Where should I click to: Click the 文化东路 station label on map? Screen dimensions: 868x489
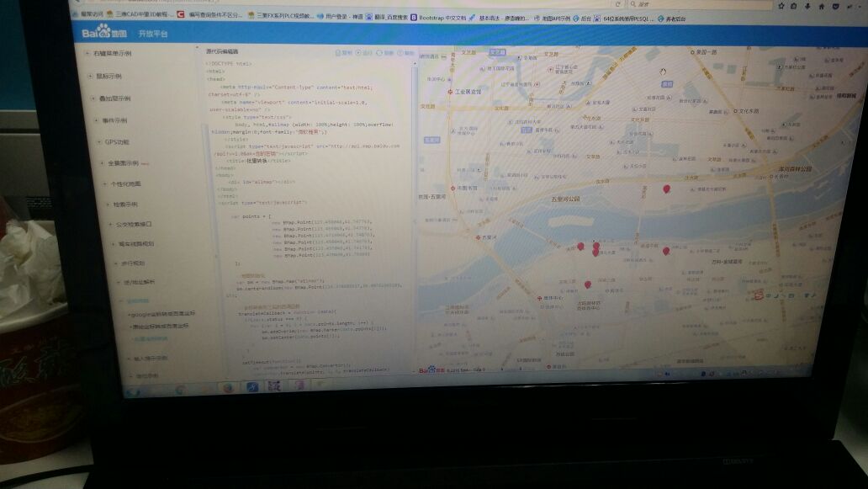pyautogui.click(x=749, y=111)
